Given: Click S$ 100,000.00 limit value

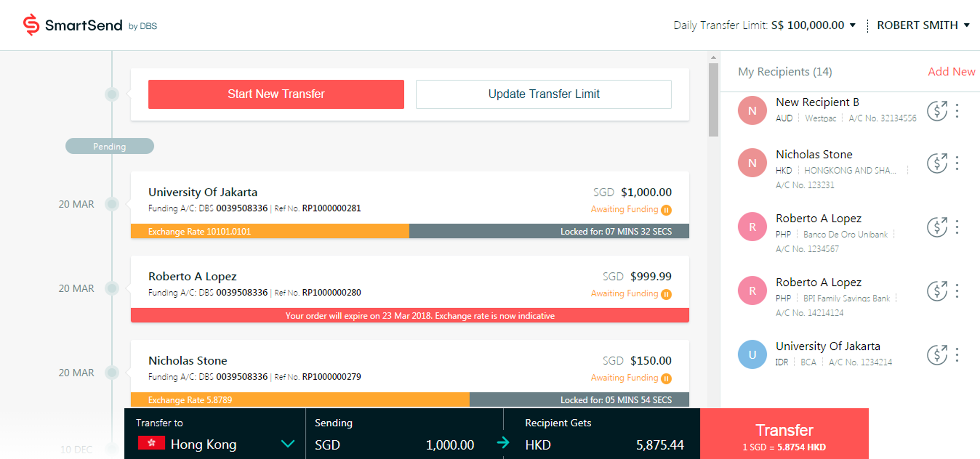Looking at the screenshot, I should [808, 25].
